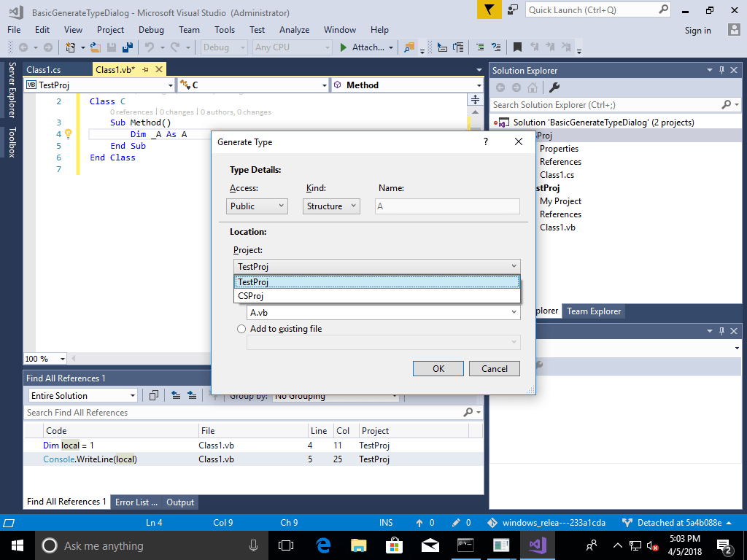Open the Microsoft Store taskbar icon
The image size is (747, 560).
394,545
